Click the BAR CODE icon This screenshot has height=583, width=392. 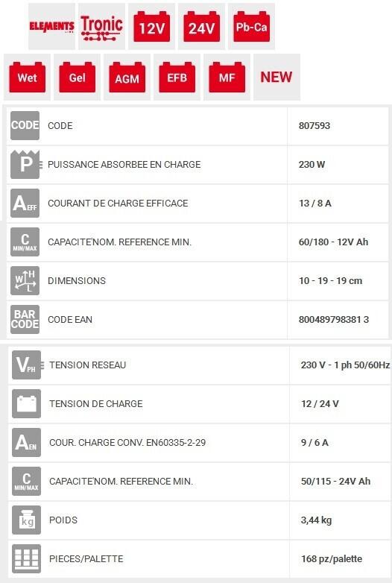pyautogui.click(x=25, y=319)
